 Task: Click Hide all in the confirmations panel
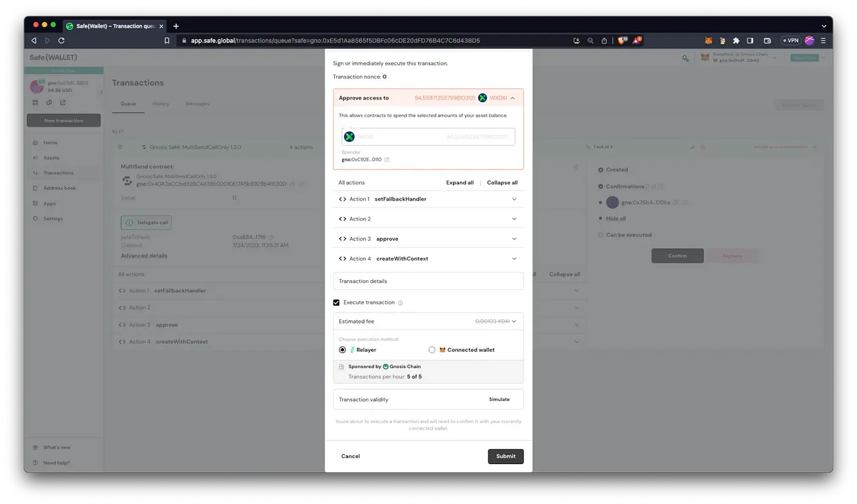click(616, 218)
